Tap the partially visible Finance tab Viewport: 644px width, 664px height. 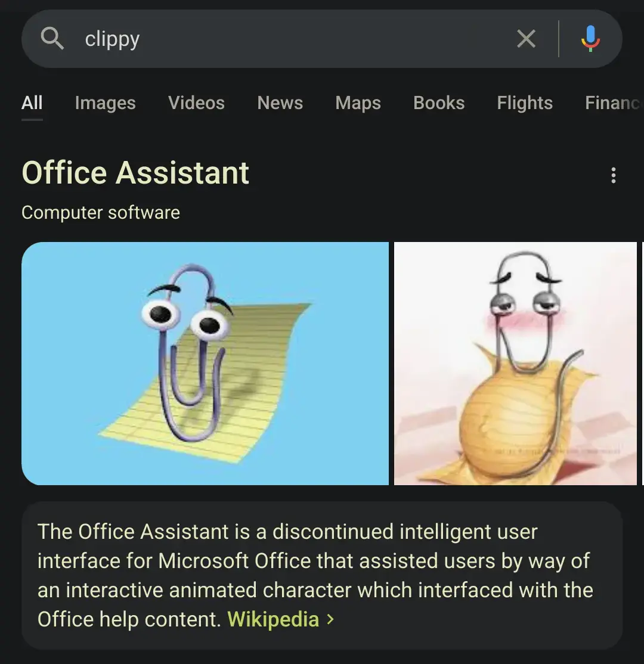click(x=613, y=103)
